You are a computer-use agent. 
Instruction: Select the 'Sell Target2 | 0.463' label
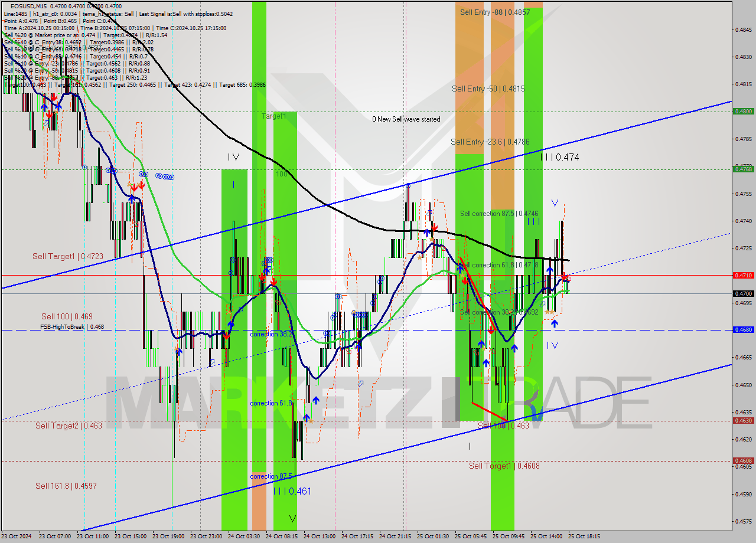point(69,426)
